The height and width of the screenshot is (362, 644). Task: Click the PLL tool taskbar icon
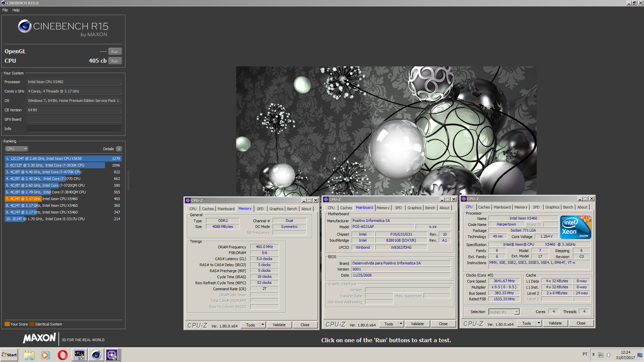click(x=79, y=355)
